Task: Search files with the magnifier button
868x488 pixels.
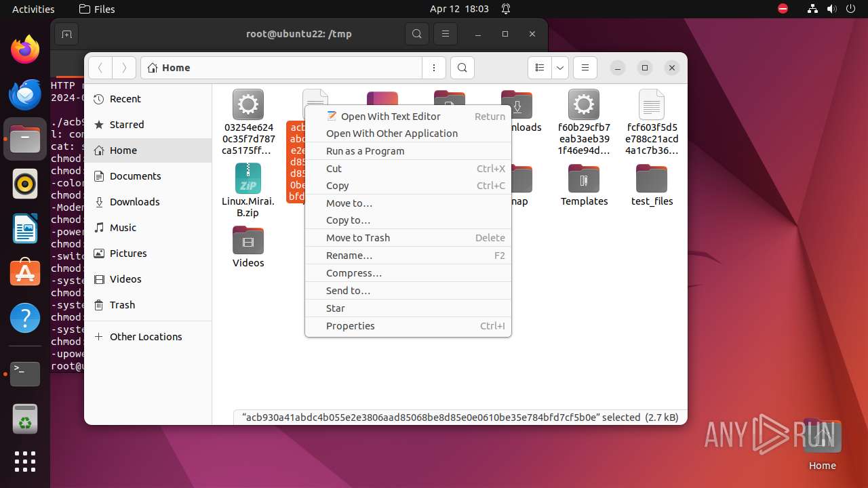Action: (x=462, y=68)
